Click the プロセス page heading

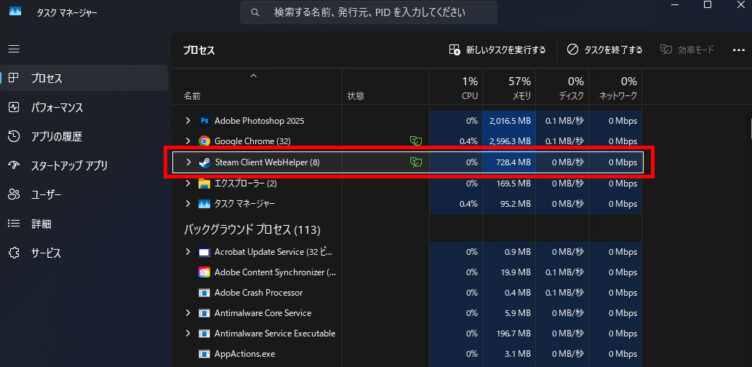coord(199,50)
